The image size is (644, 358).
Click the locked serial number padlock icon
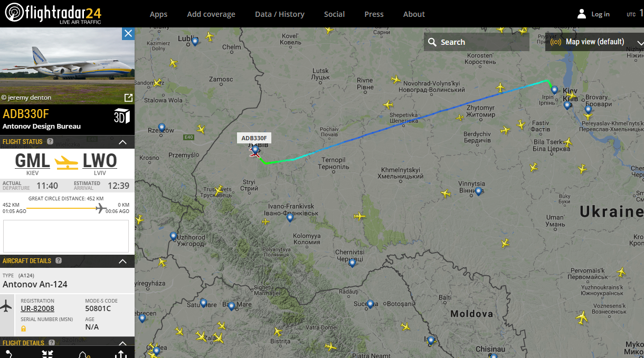point(24,328)
